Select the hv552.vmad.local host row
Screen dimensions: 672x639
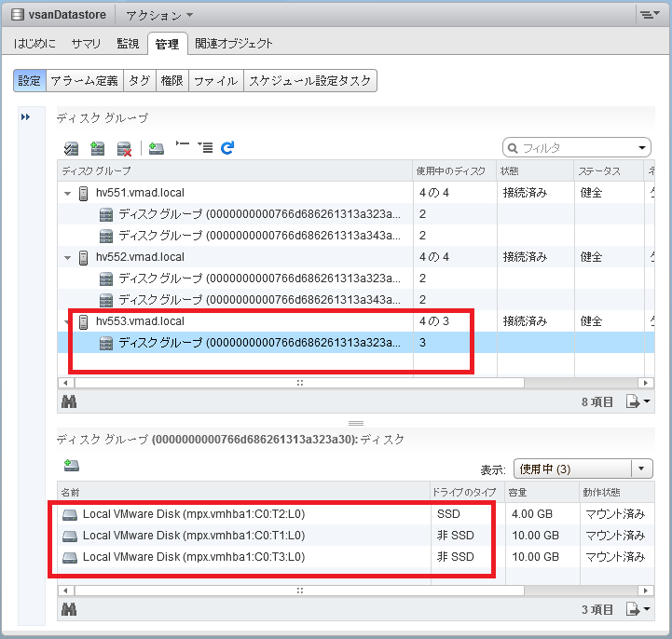tap(356, 257)
